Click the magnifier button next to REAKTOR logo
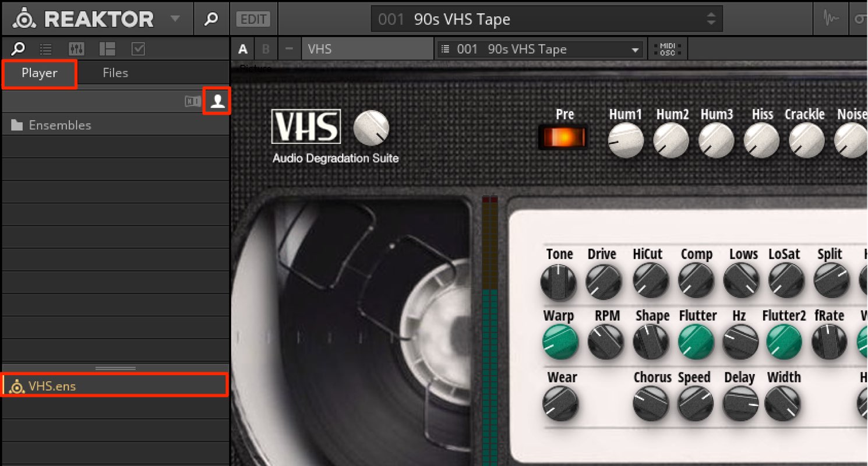Screen dimensions: 868x466 [x=211, y=19]
